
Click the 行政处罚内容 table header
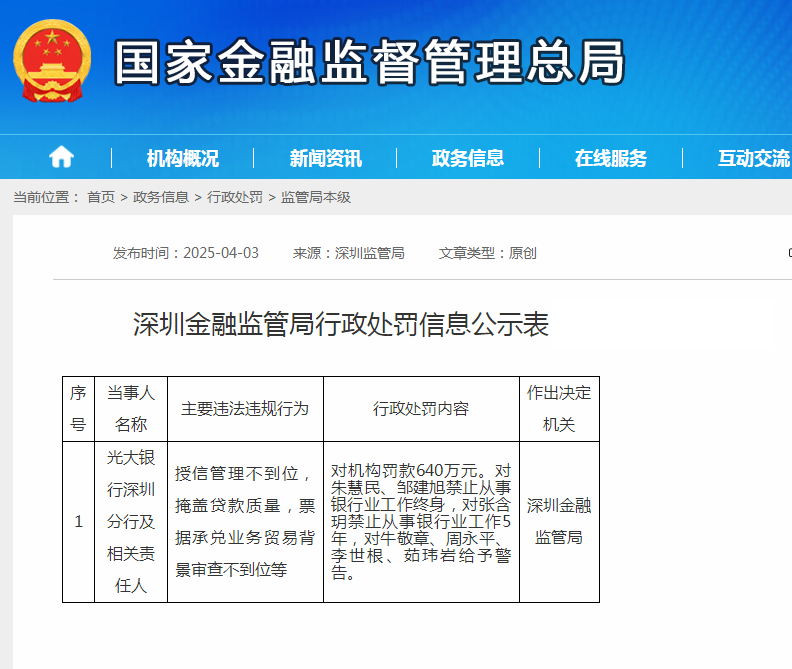[x=421, y=409]
